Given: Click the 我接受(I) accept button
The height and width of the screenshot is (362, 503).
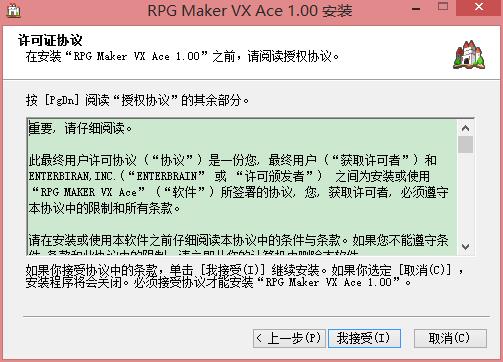Looking at the screenshot, I should [x=364, y=338].
